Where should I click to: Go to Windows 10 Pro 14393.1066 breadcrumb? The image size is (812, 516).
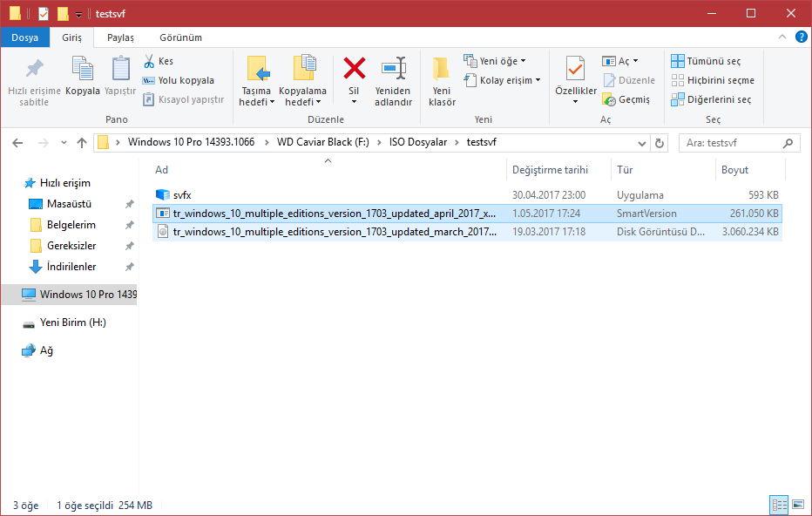(191, 142)
